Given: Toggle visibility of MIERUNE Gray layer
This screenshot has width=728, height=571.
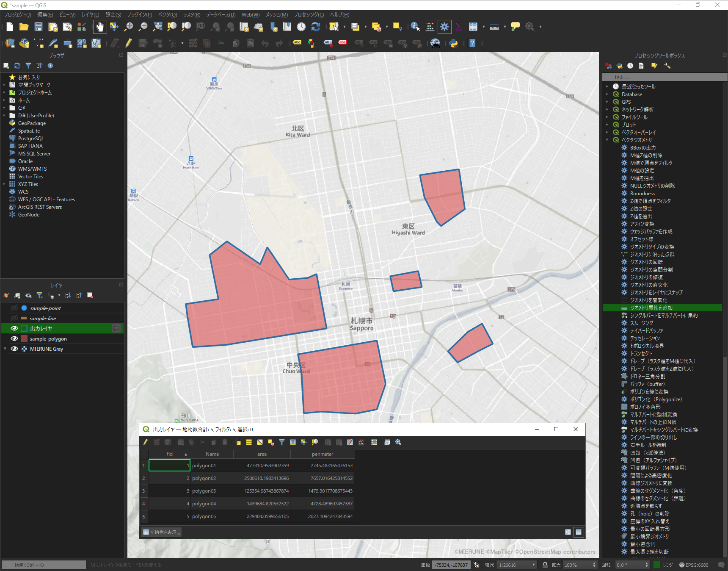Looking at the screenshot, I should (14, 349).
